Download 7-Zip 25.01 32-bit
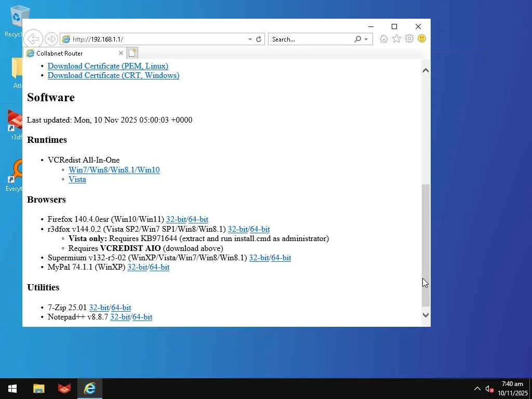Screen dimensions: 532x399 tap(99, 308)
